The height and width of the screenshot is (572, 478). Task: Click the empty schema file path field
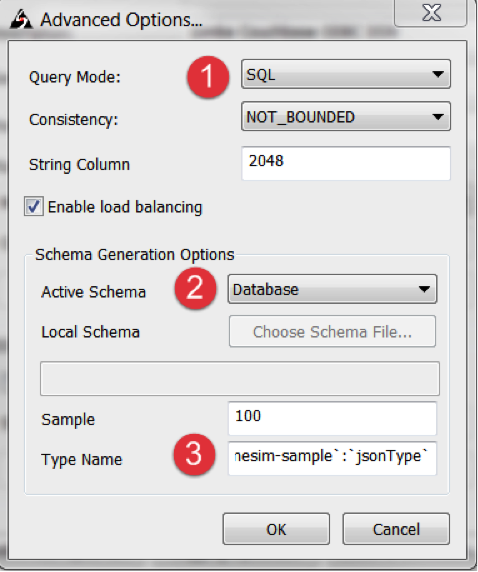(240, 379)
